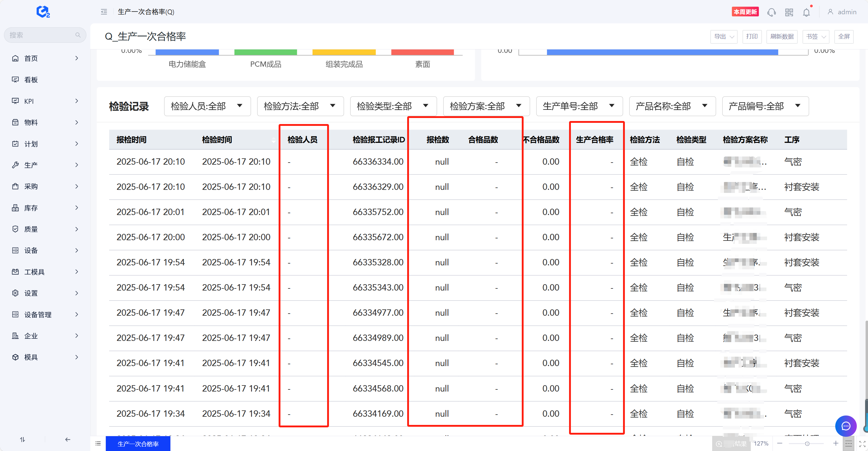Click the customer service headset icon
The image size is (868, 451).
[771, 12]
